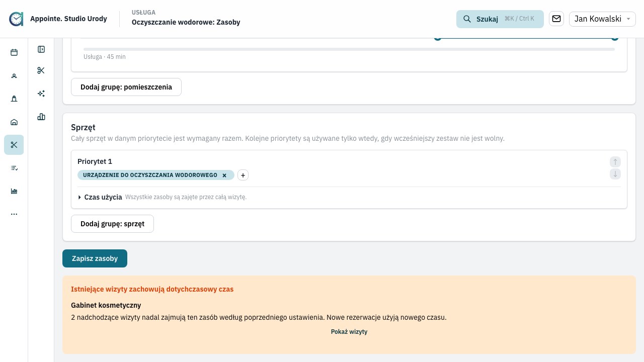This screenshot has width=644, height=362.
Task: Open the clients person icon in the main rail
Action: click(14, 75)
